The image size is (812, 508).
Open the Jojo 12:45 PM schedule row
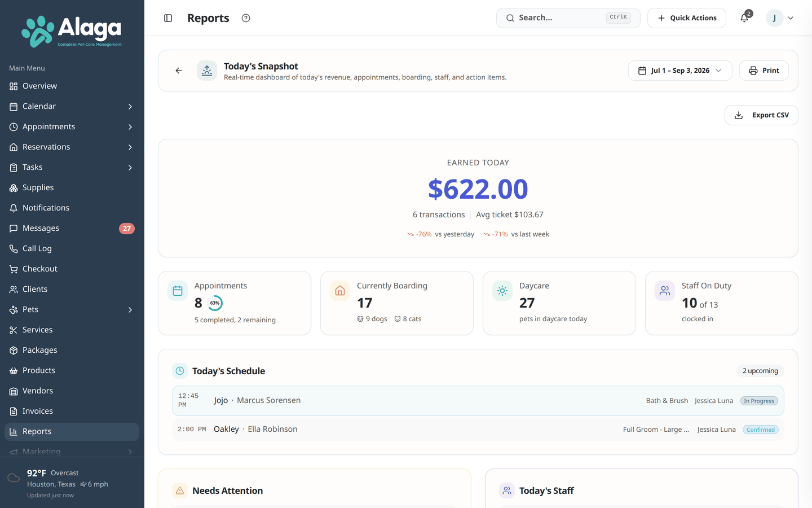[478, 401]
